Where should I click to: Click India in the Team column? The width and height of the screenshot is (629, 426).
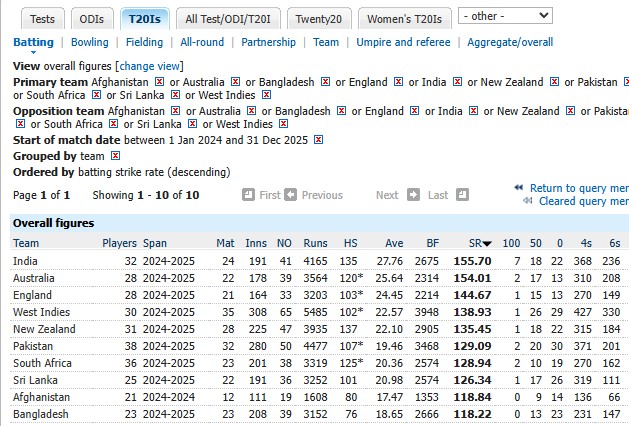[x=25, y=261]
